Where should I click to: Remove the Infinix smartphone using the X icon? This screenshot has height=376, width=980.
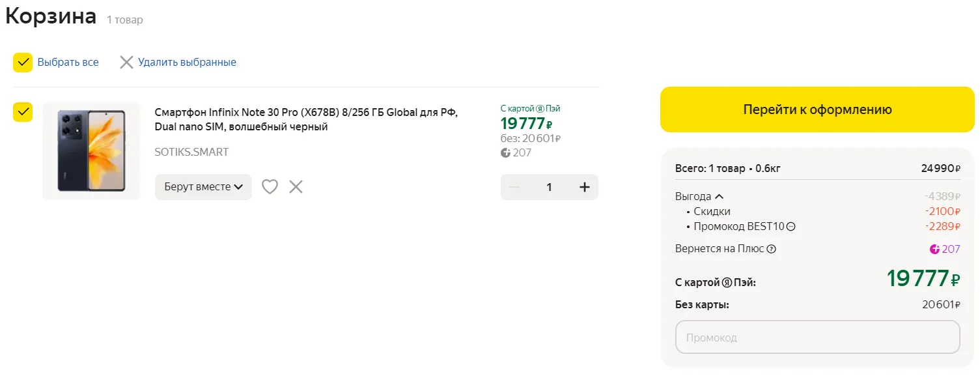pyautogui.click(x=296, y=187)
